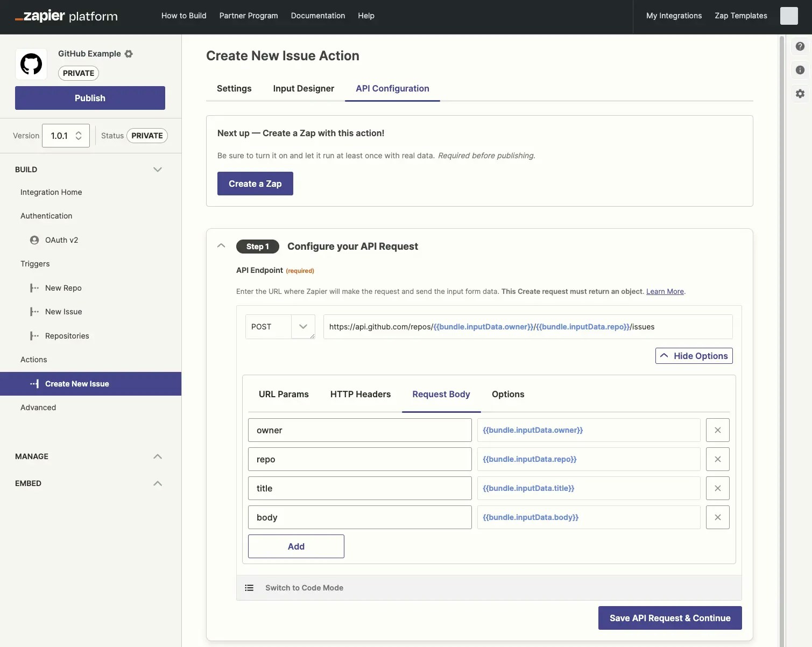812x647 pixels.
Task: Open Triggers in sidebar
Action: tap(35, 264)
